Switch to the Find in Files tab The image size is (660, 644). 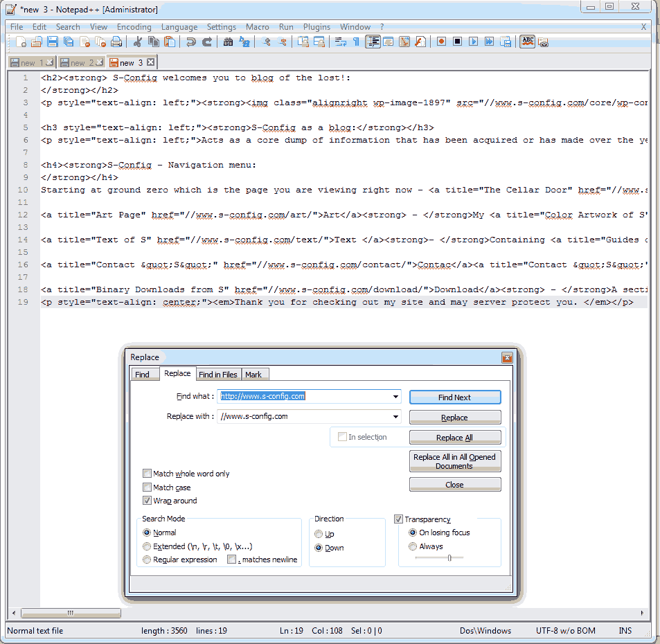(x=218, y=374)
